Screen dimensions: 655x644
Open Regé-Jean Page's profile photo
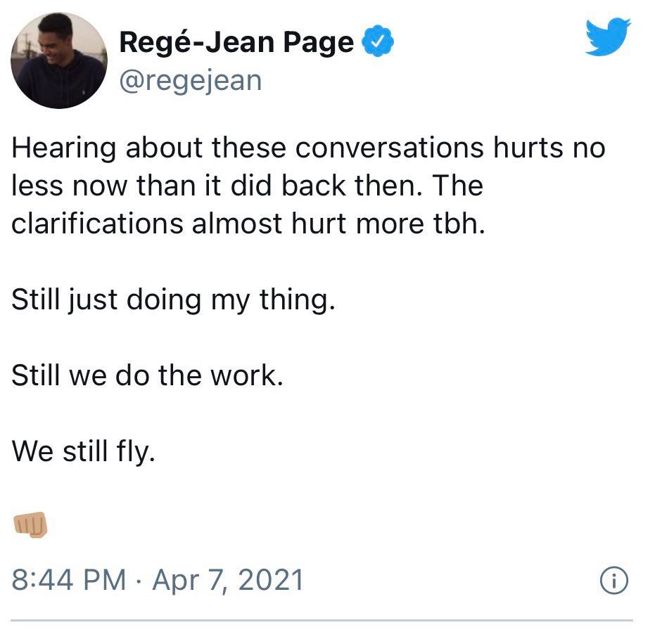[x=59, y=60]
